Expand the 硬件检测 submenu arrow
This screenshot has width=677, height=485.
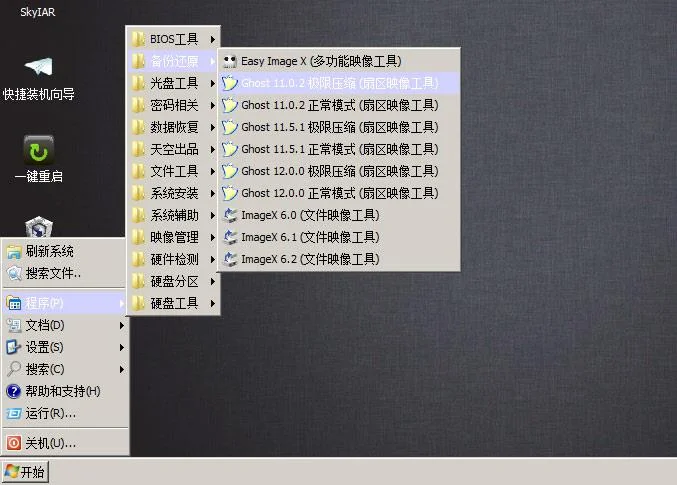point(213,260)
